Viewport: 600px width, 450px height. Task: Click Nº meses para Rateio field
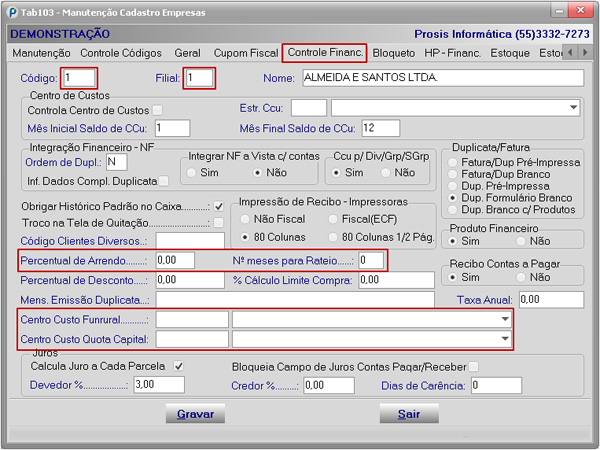[371, 261]
